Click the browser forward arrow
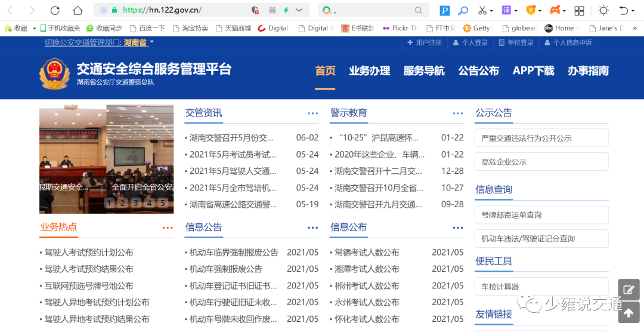Viewport: 644px width, 332px height. click(x=32, y=10)
